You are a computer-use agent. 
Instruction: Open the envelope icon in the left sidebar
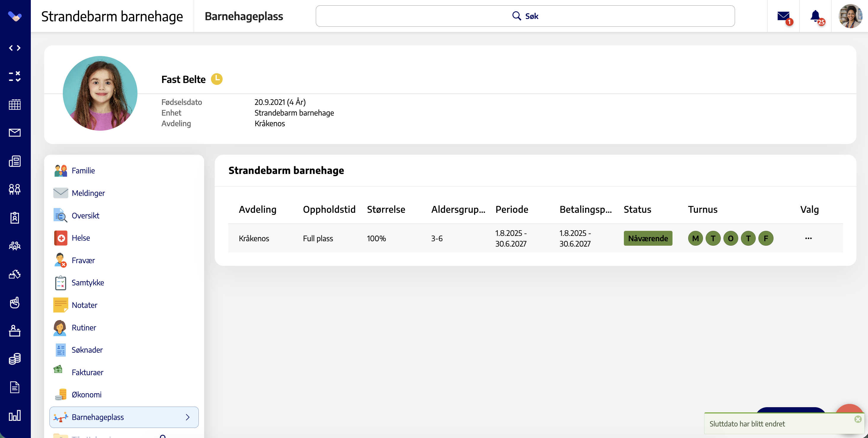[15, 132]
